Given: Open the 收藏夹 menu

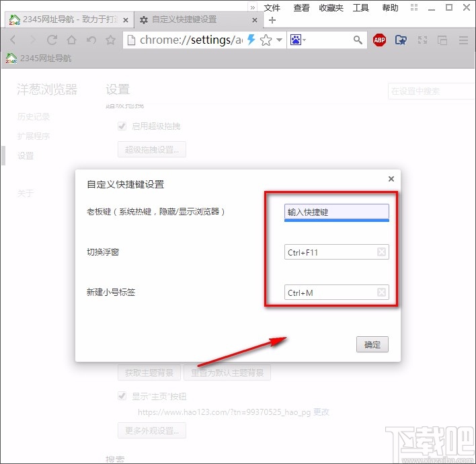Looking at the screenshot, I should coord(331,7).
